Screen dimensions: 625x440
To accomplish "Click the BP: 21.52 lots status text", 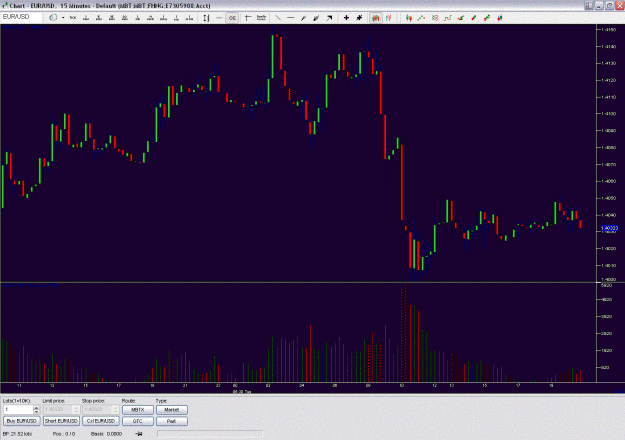I will (18, 434).
